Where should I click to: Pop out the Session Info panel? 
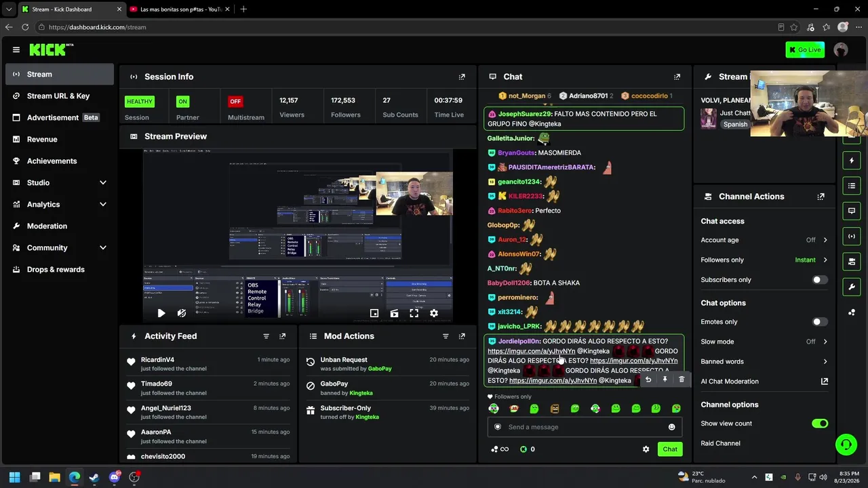[462, 77]
